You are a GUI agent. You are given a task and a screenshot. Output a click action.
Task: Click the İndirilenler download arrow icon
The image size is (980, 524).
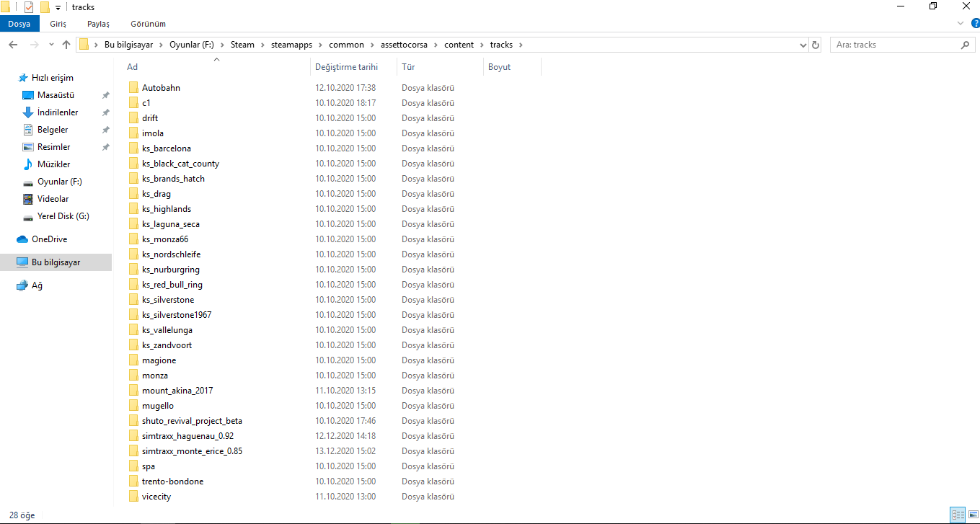pyautogui.click(x=28, y=112)
